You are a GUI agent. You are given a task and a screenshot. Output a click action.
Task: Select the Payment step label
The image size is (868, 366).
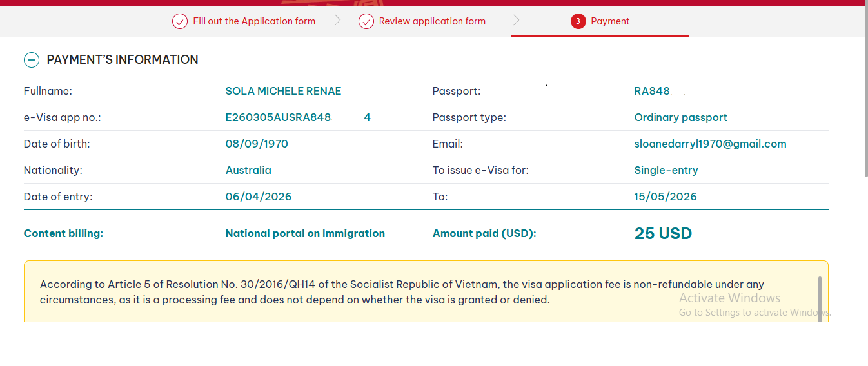pos(610,21)
